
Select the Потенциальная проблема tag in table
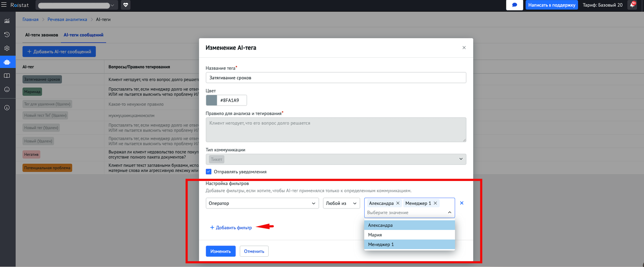[x=47, y=168]
